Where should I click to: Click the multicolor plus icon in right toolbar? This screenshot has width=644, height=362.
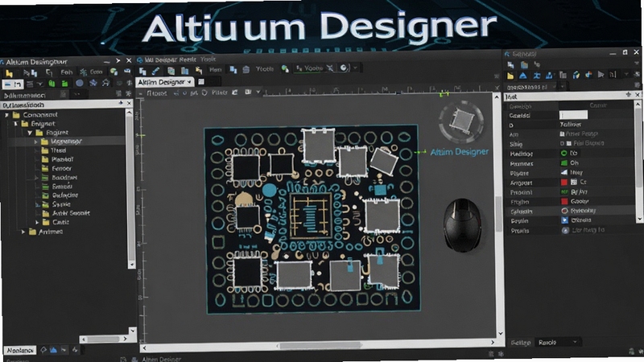[588, 74]
